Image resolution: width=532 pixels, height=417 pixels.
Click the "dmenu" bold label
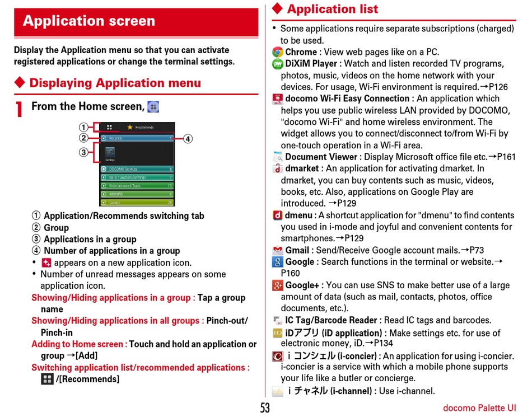[x=298, y=215]
